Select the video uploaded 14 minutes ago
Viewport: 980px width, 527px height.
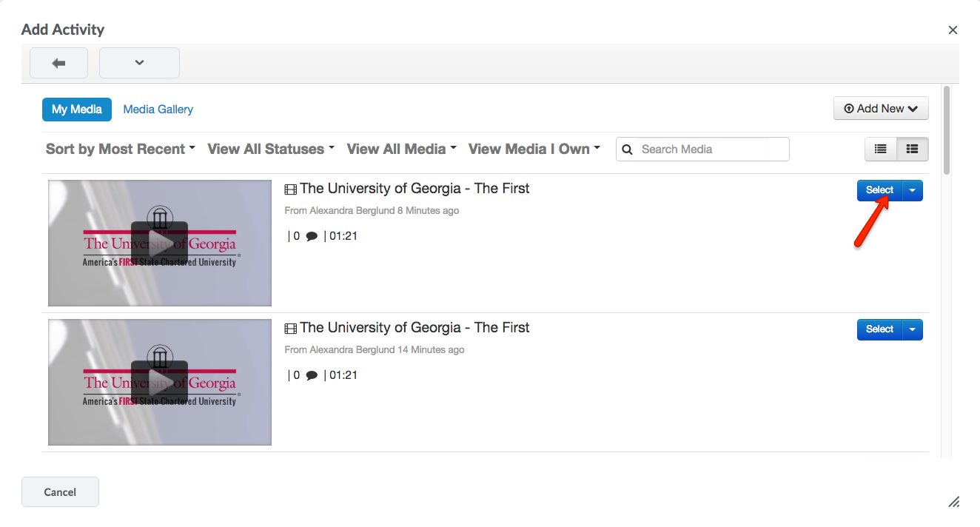click(x=879, y=329)
